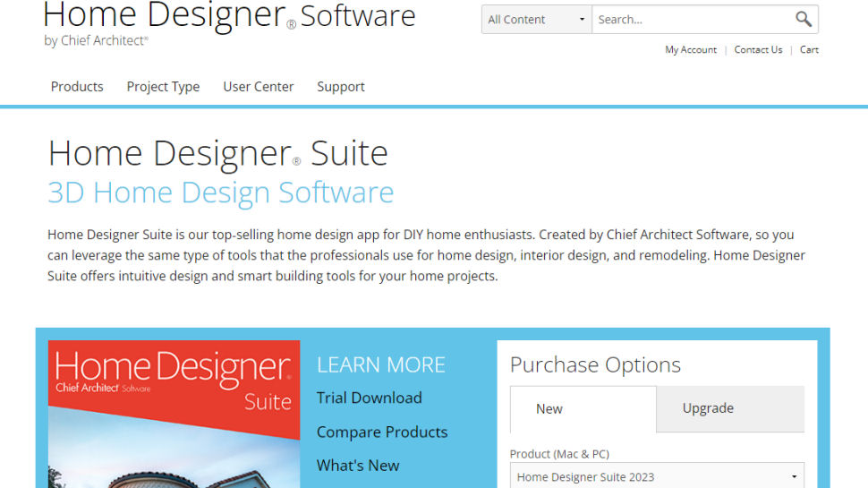The image size is (868, 488).
Task: Open the All Content search filter dropdown
Action: pyautogui.click(x=536, y=20)
